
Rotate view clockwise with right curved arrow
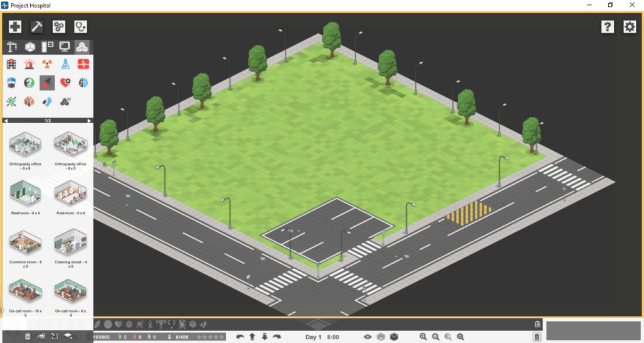(277, 337)
